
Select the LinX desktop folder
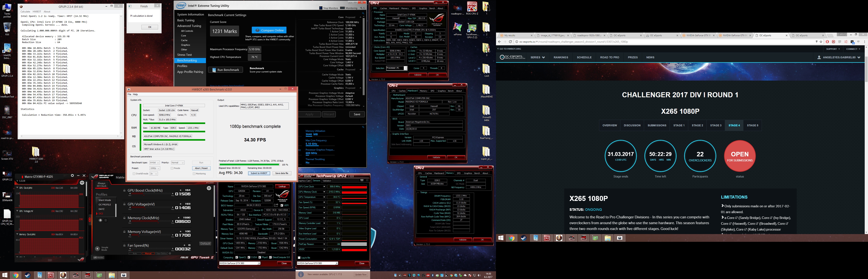pyautogui.click(x=486, y=70)
